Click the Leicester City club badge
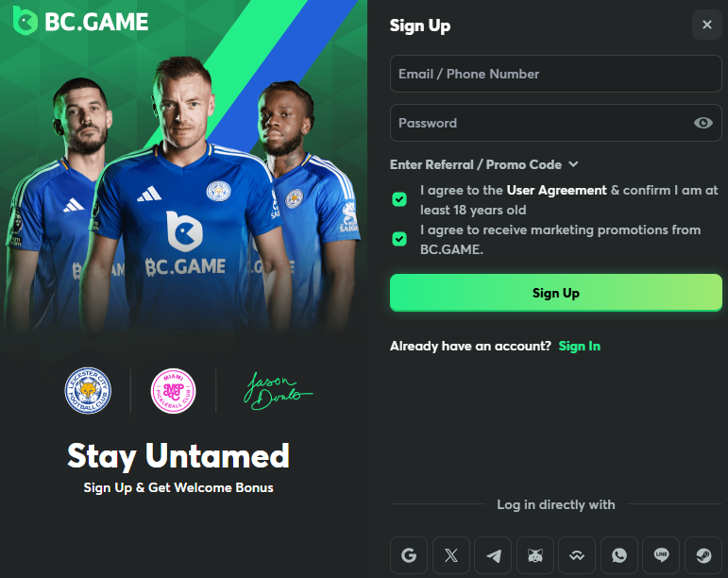This screenshot has width=728, height=578. (x=88, y=390)
